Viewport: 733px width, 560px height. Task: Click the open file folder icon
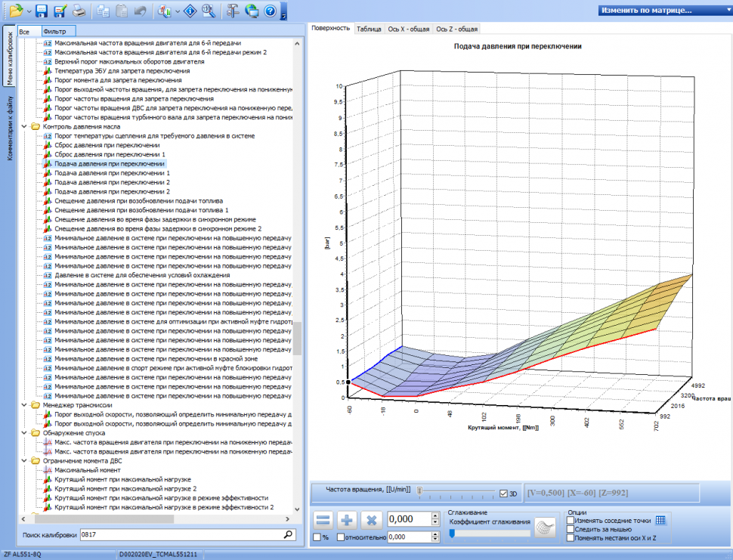[15, 11]
